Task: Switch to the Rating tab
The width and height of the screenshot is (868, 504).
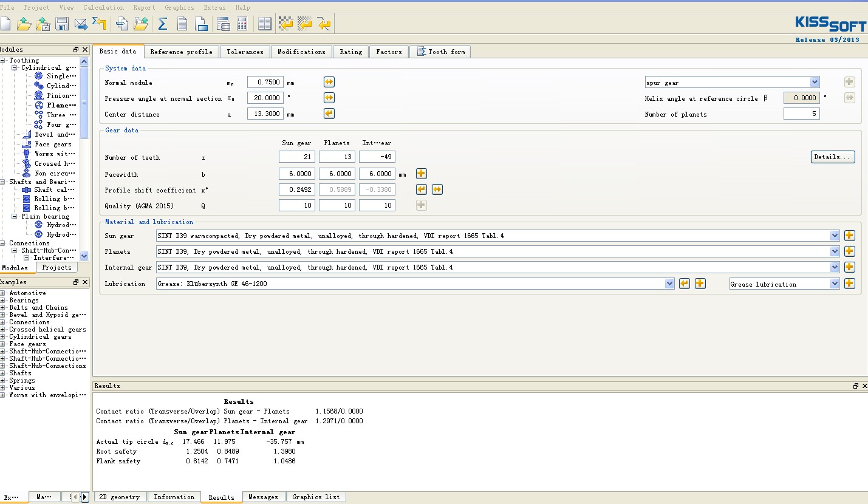Action: tap(350, 52)
